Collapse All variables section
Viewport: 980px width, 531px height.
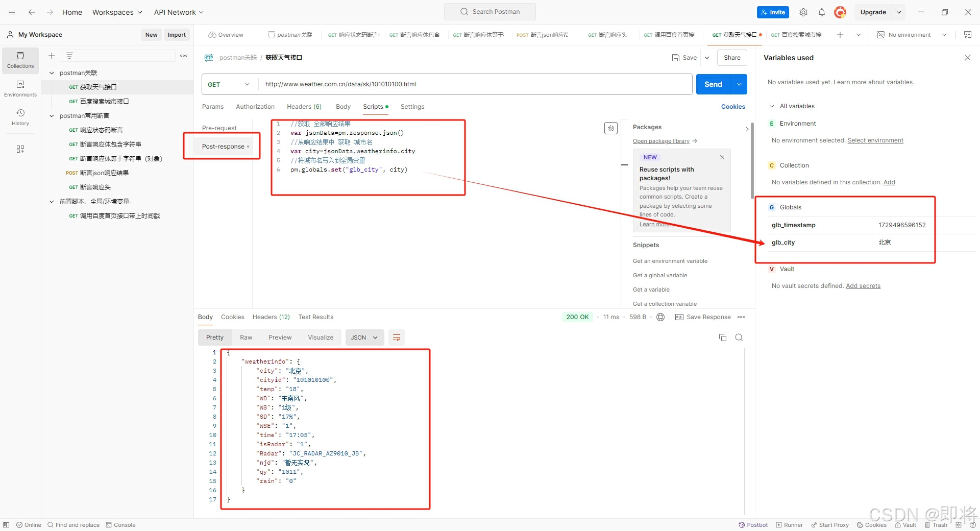point(772,106)
